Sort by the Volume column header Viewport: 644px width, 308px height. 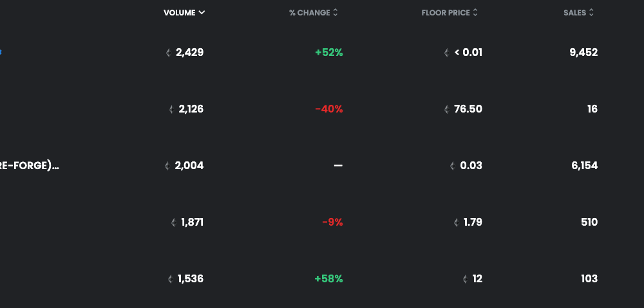(x=184, y=13)
